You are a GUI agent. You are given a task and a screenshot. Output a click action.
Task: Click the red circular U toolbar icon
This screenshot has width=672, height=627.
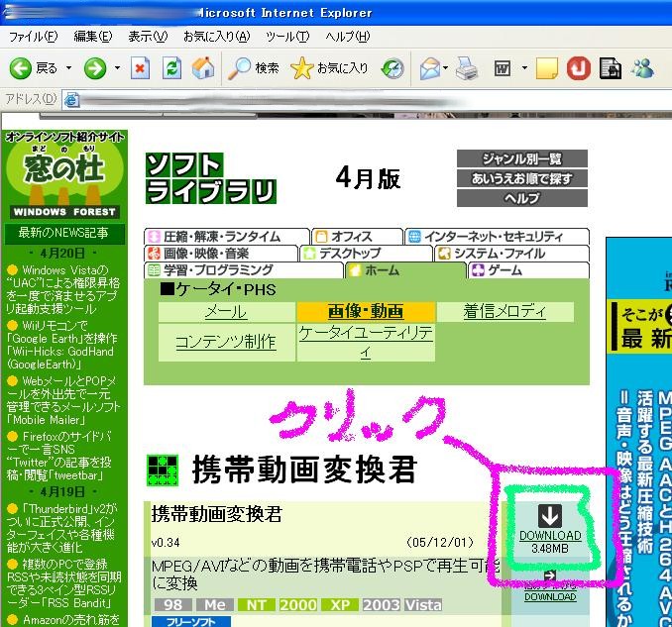tap(579, 68)
